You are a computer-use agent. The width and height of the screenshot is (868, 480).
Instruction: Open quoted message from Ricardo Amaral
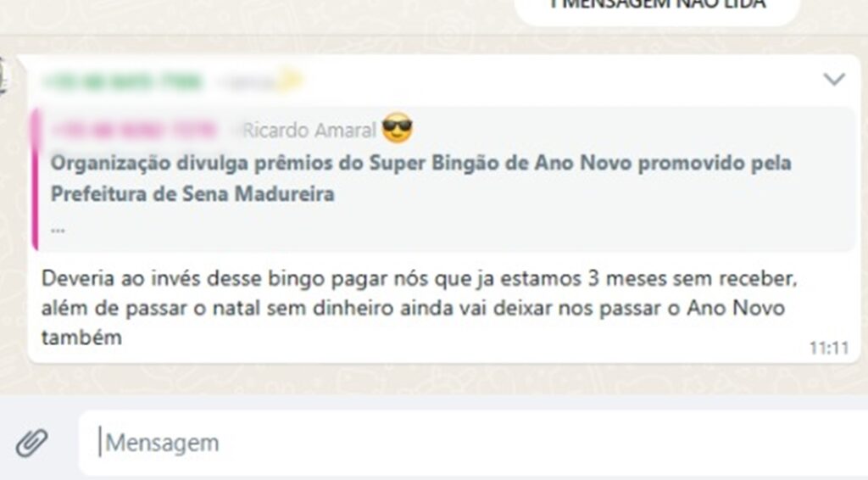pyautogui.click(x=443, y=179)
